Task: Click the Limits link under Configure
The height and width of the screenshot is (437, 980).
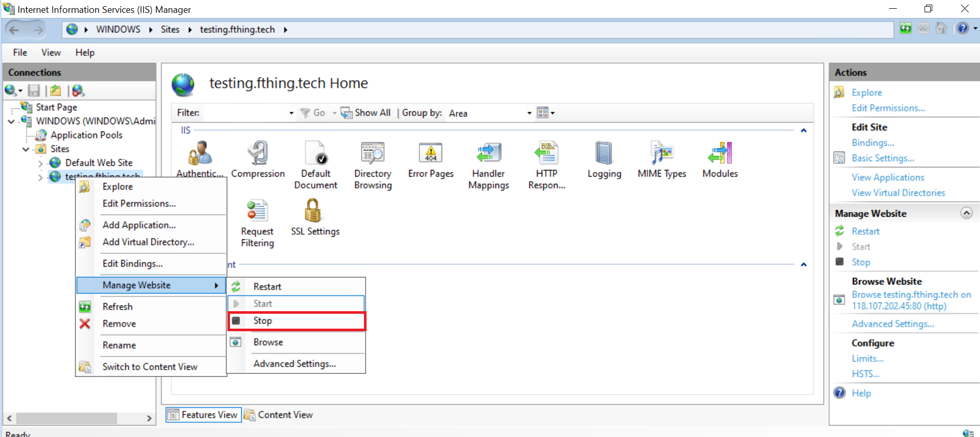Action: (x=868, y=358)
